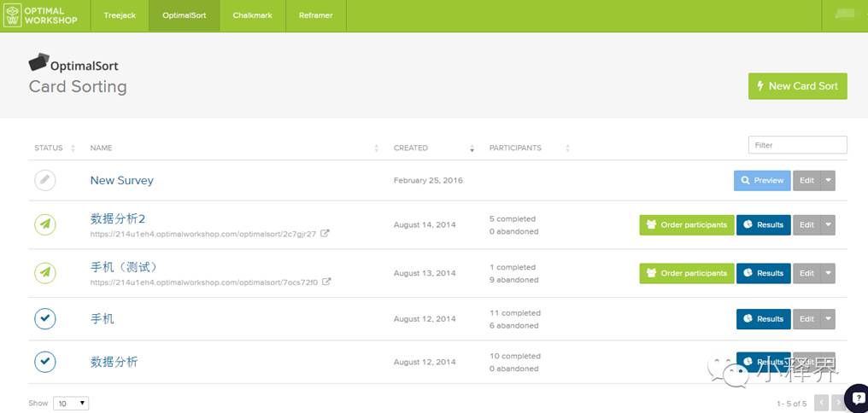Viewport: 868px width, 413px height.
Task: Open external link icon beside 数据分析2 URL
Action: [325, 234]
